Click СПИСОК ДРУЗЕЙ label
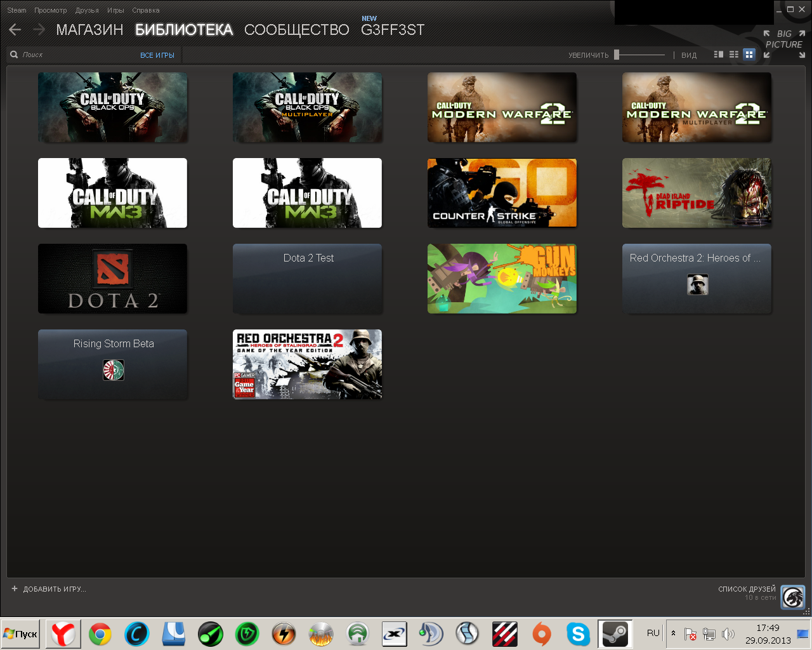Image resolution: width=812 pixels, height=650 pixels. coord(747,589)
